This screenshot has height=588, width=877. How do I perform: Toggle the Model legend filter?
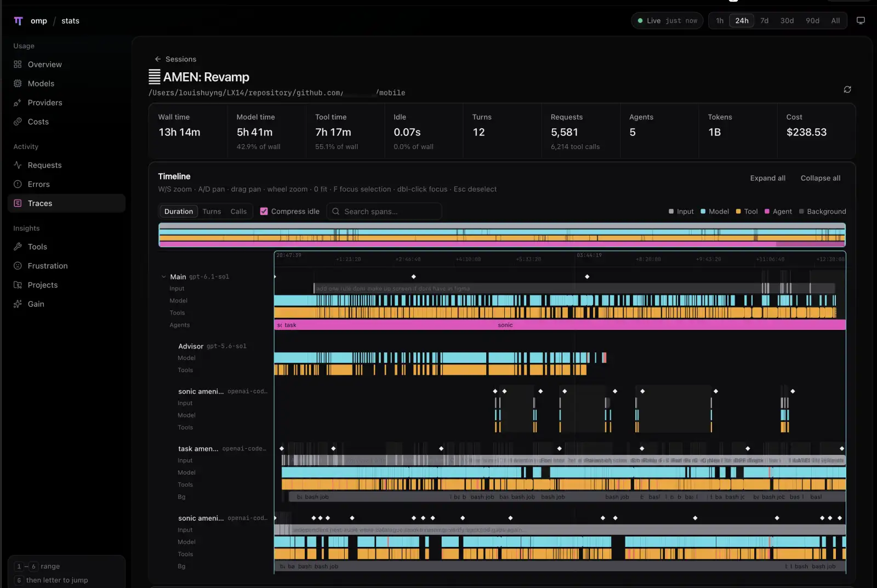[x=715, y=212]
